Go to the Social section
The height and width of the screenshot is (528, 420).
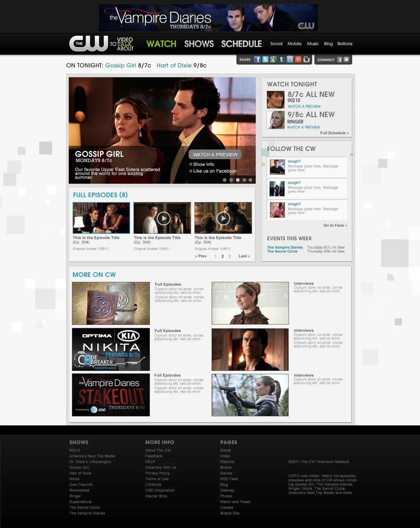276,44
